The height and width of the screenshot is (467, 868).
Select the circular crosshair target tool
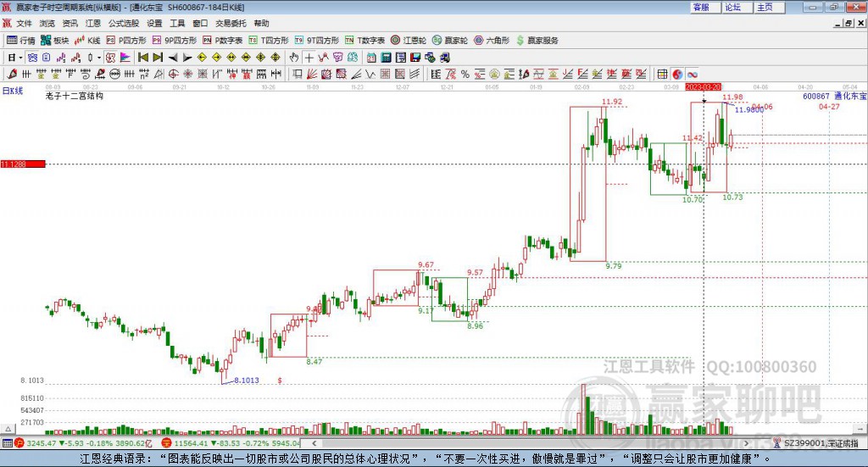[173, 74]
